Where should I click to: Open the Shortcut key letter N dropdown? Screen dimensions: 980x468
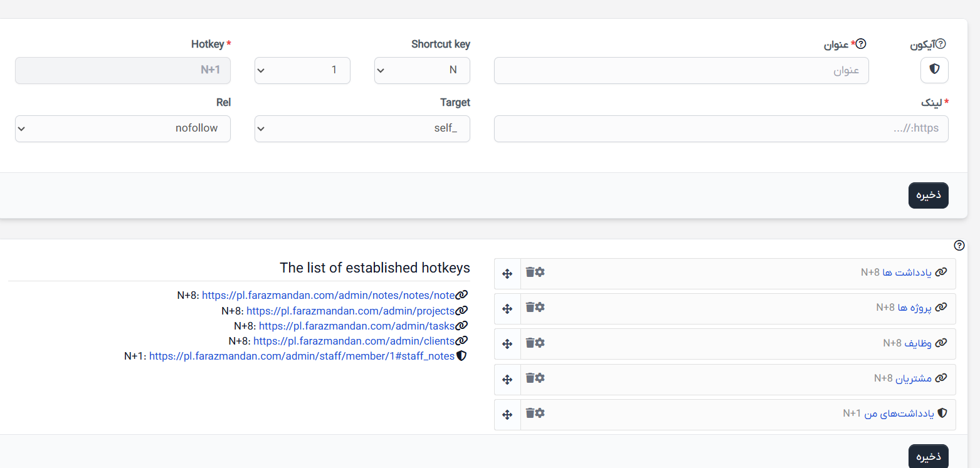pyautogui.click(x=422, y=70)
